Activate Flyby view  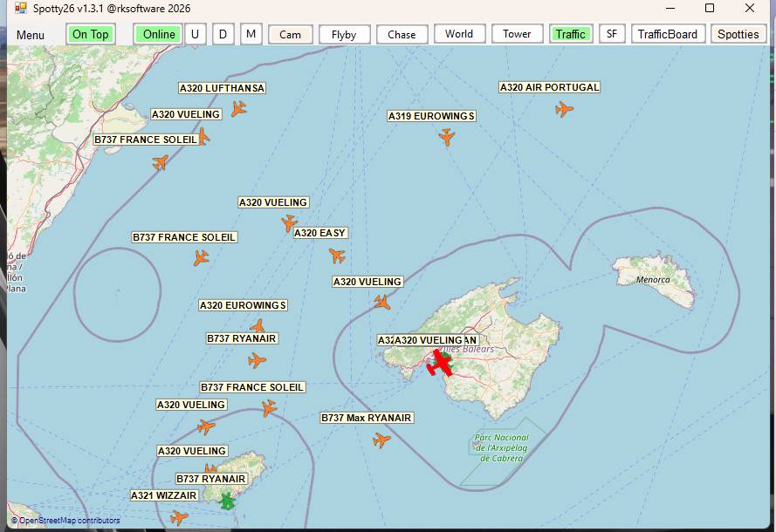point(344,35)
